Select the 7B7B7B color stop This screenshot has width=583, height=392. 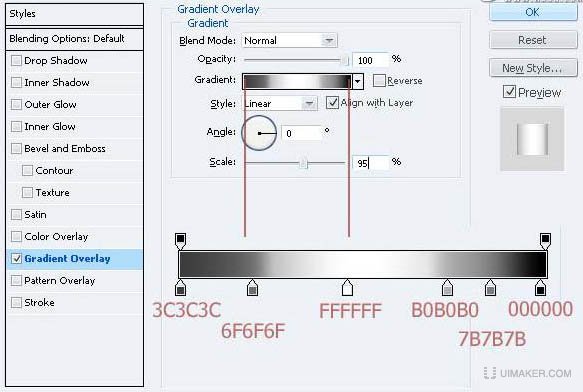490,288
